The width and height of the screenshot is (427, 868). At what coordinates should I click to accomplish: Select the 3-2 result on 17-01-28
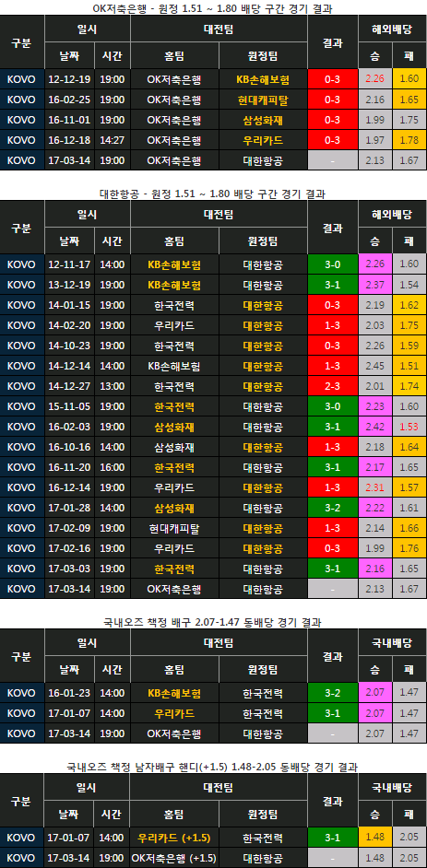point(332,509)
